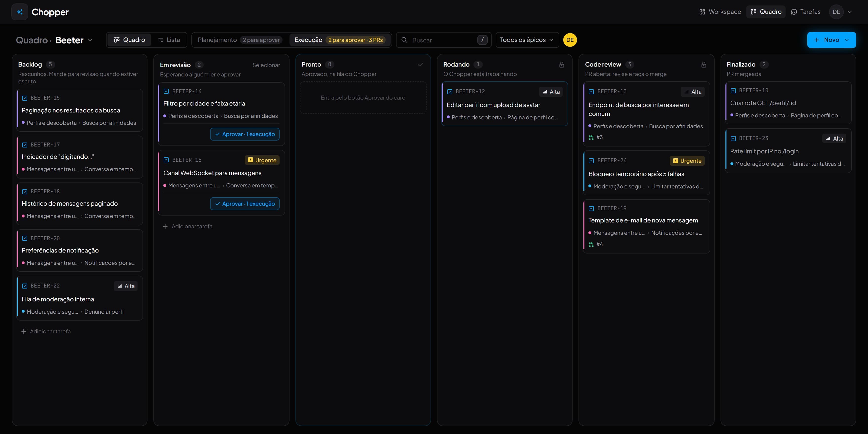Approve BEETER-14 Filtro por cidade
The width and height of the screenshot is (868, 434).
[x=245, y=134]
